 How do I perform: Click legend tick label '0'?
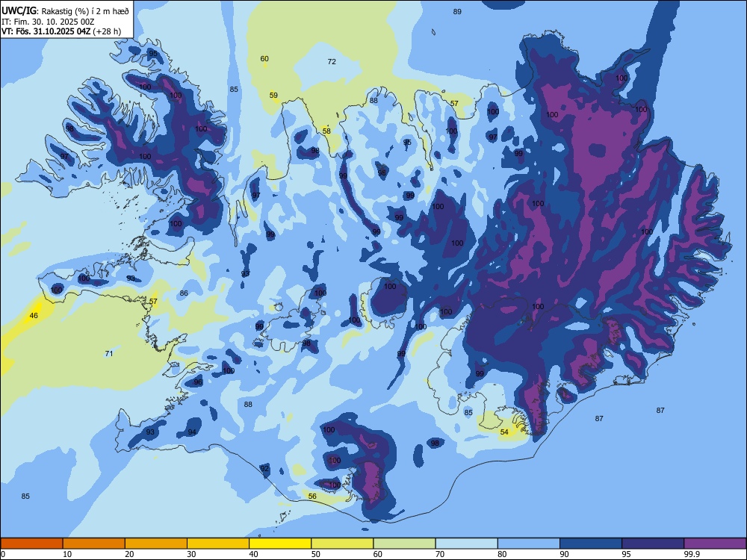point(3,554)
